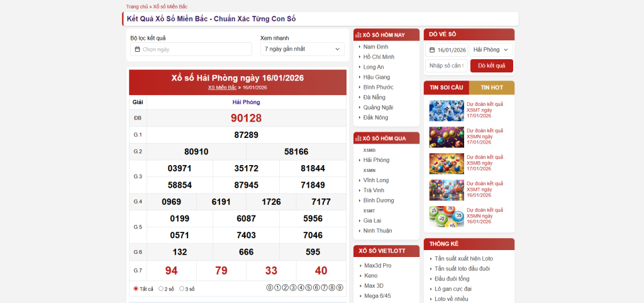Select the 2 số radio option
This screenshot has height=303, width=644.
click(x=161, y=289)
